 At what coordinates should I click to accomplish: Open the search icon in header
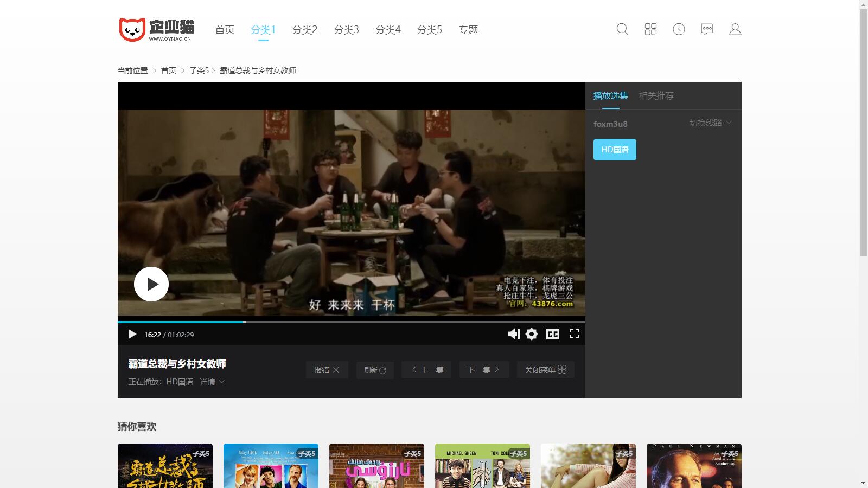click(622, 29)
